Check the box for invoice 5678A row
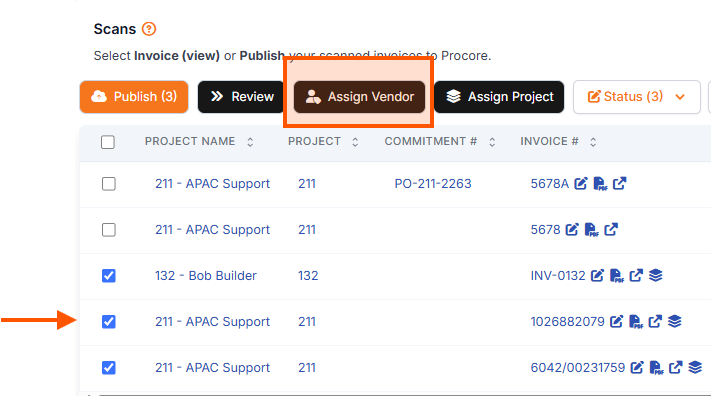 pyautogui.click(x=109, y=184)
